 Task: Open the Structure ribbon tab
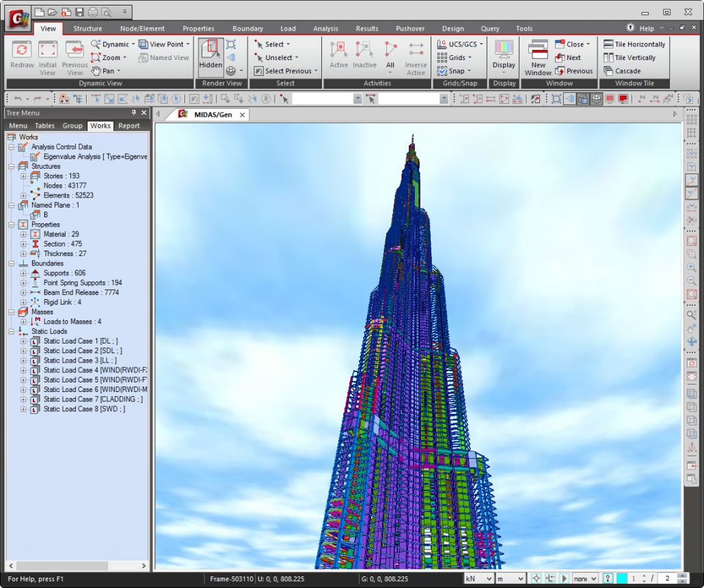(87, 28)
